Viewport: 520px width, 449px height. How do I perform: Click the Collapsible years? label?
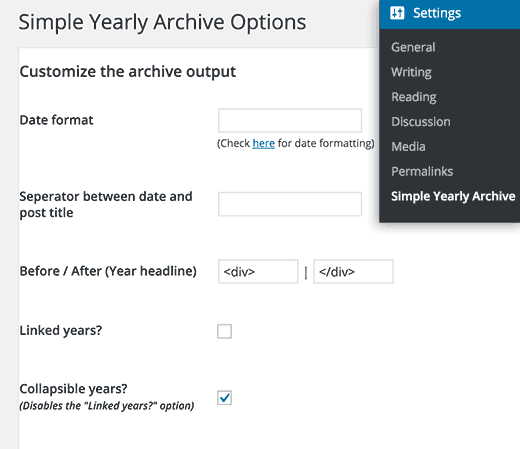point(73,389)
